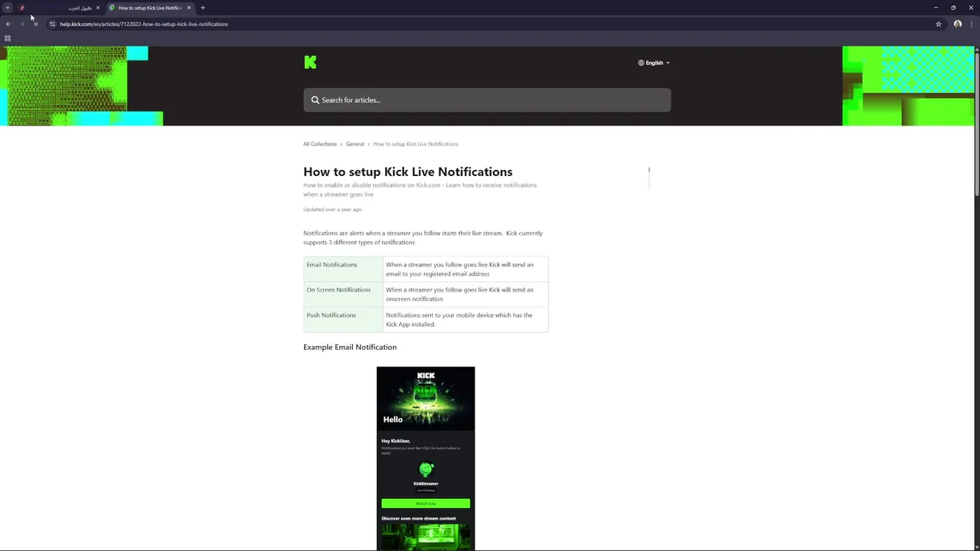Click the last breadcrumb How to setup Kick Live Notifications
This screenshot has height=551, width=980.
pos(416,144)
